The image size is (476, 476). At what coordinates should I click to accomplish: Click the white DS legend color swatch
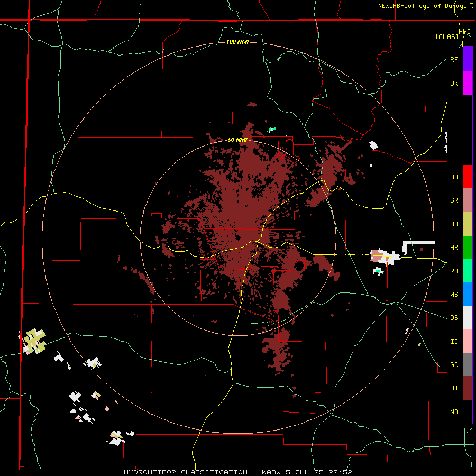coord(467,317)
